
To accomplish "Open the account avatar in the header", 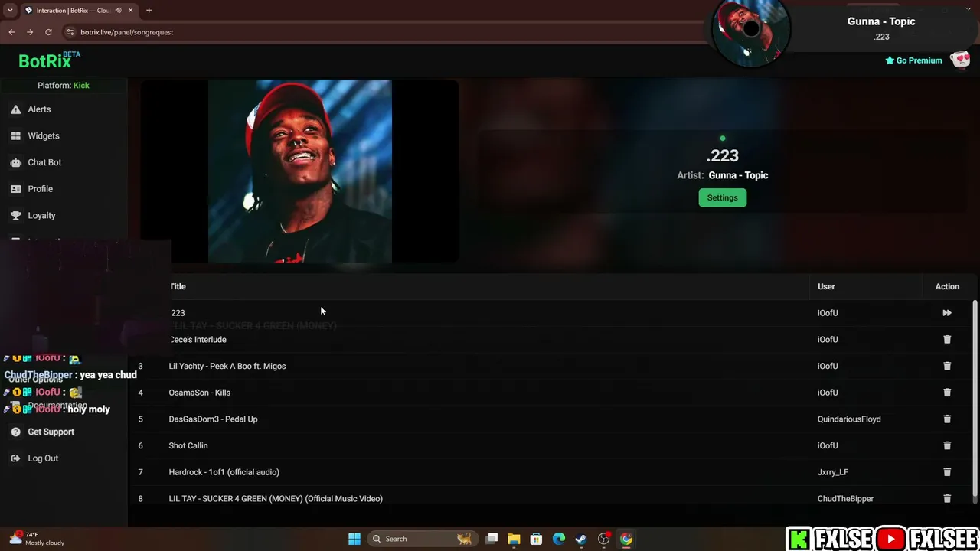I will pyautogui.click(x=960, y=60).
